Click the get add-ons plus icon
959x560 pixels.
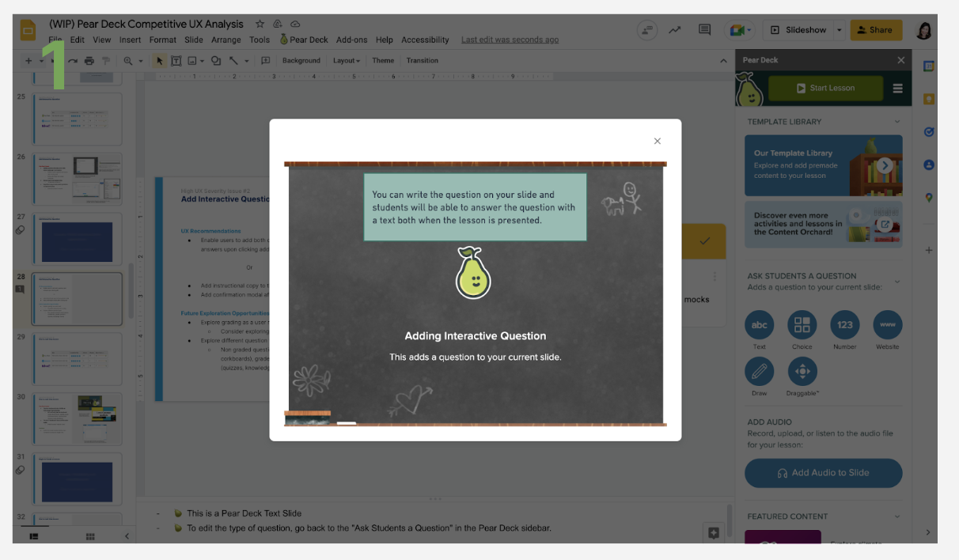tap(929, 250)
